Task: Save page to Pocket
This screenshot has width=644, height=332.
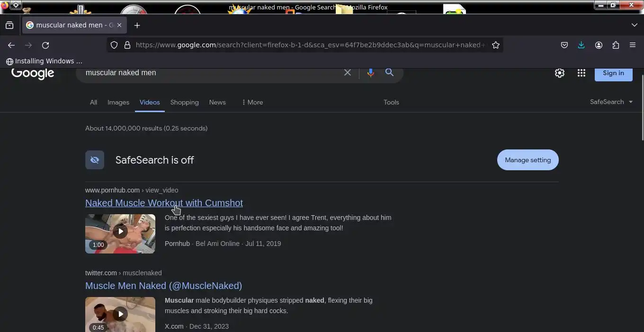Action: pos(564,45)
